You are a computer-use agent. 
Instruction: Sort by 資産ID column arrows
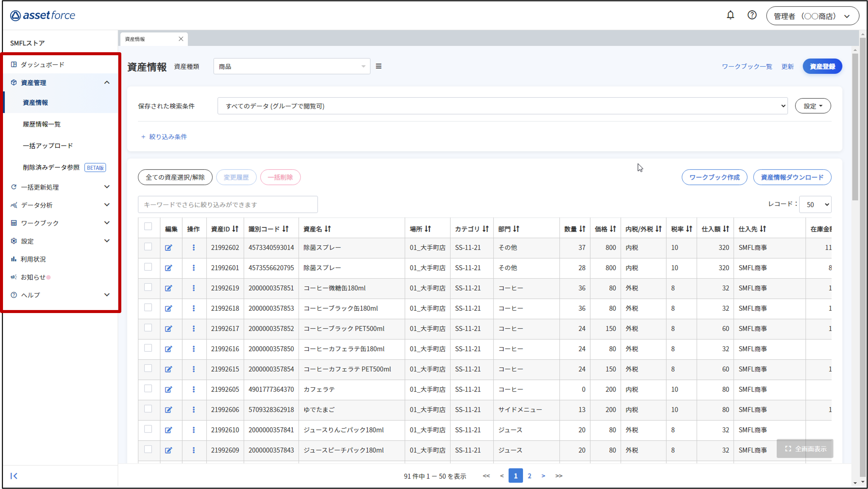[235, 229]
